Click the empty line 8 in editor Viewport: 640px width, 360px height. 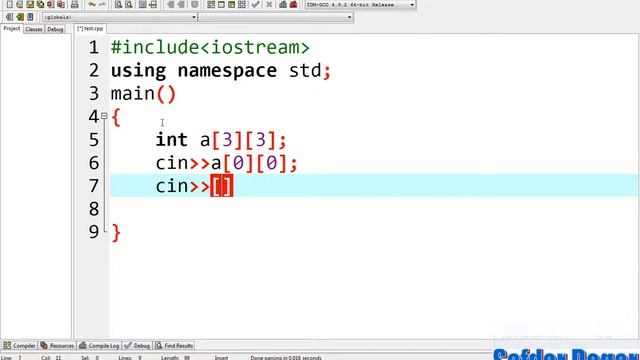pos(373,209)
